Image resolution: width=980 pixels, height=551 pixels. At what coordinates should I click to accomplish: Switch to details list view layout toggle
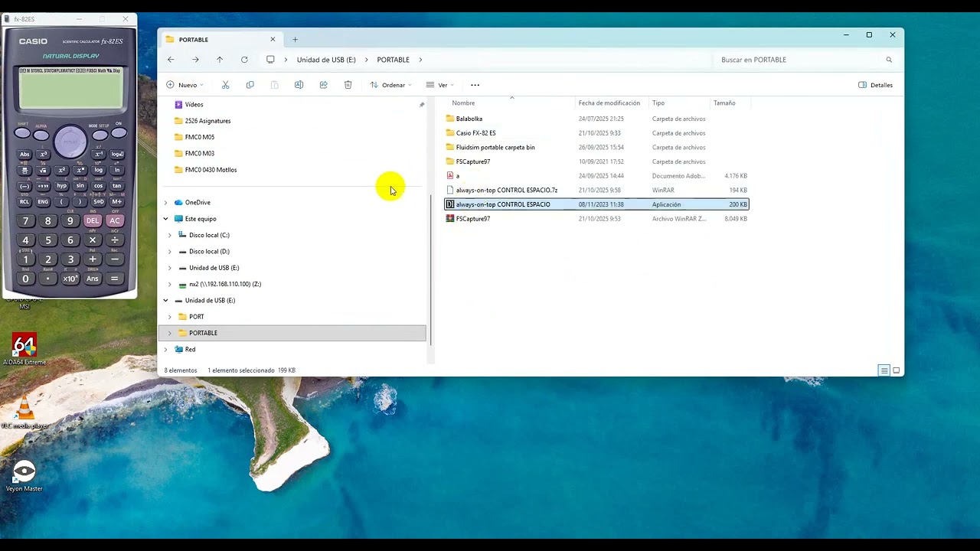pyautogui.click(x=884, y=370)
